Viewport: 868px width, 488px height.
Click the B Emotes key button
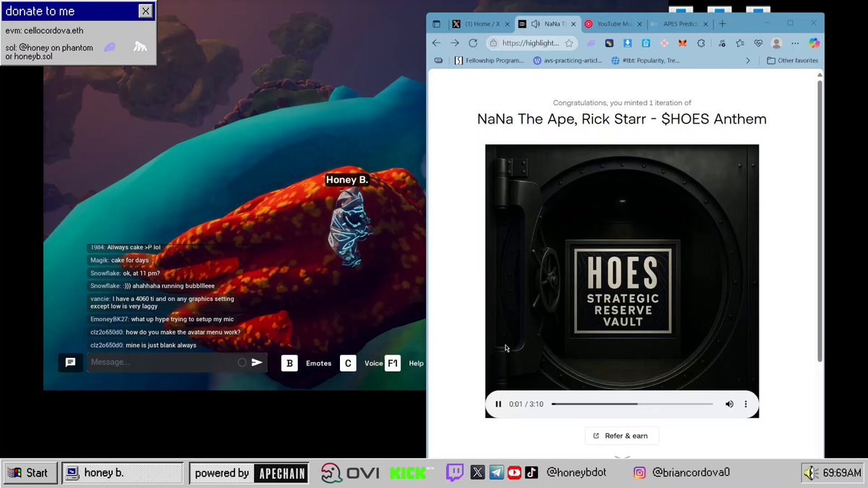point(290,363)
